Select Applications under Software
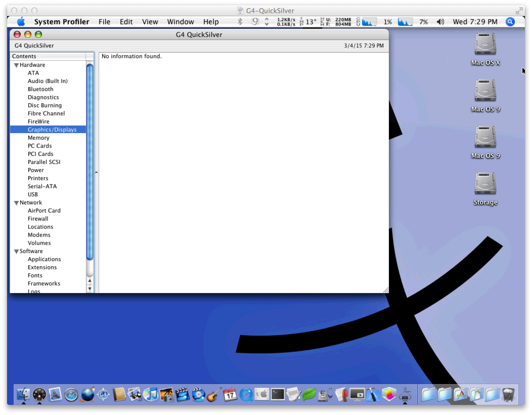Image resolution: width=532 pixels, height=415 pixels. click(x=44, y=259)
